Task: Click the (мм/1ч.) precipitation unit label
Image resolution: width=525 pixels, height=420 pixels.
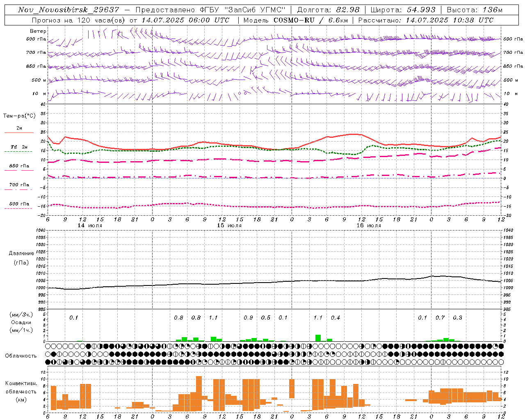Action: point(21,330)
